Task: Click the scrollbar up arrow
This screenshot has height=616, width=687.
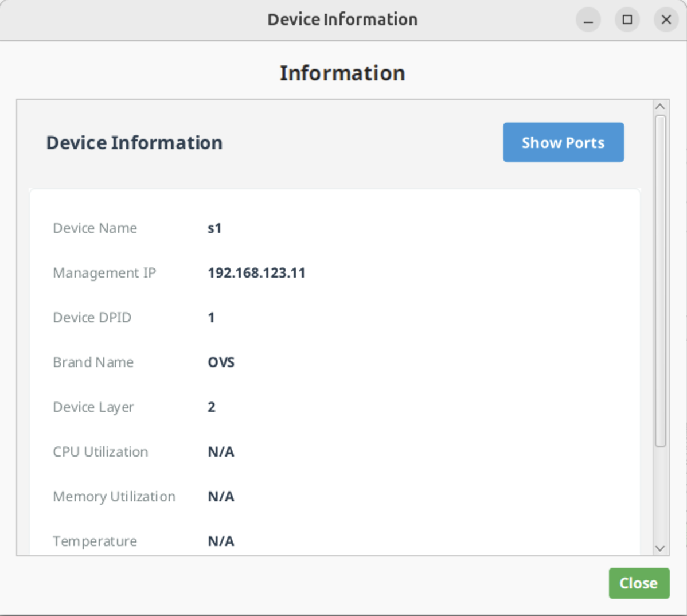Action: (660, 107)
